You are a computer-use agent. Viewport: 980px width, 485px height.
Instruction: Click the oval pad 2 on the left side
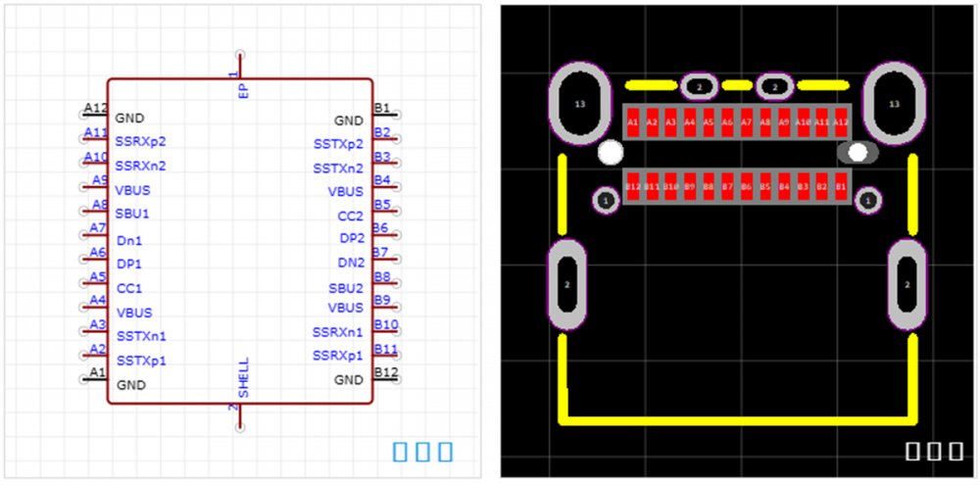(x=566, y=284)
